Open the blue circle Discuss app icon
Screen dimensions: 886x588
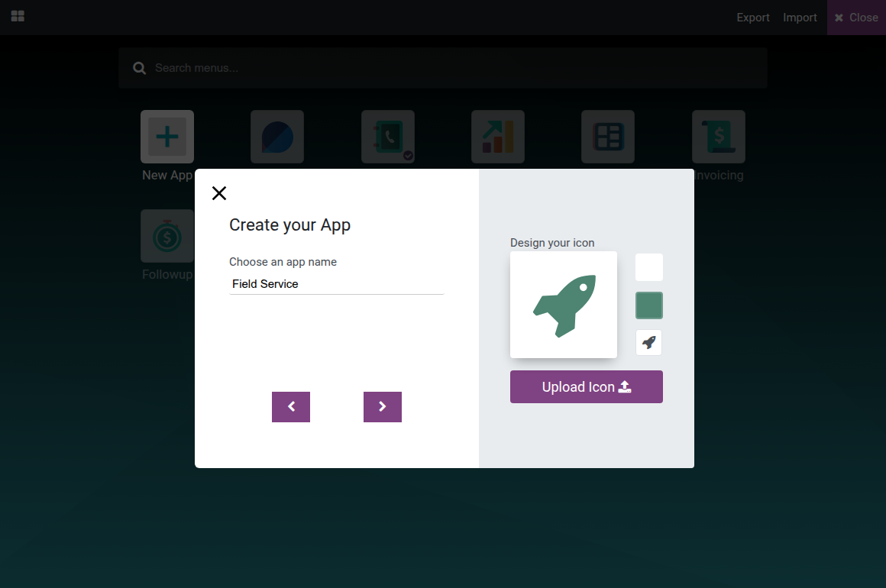coord(277,137)
